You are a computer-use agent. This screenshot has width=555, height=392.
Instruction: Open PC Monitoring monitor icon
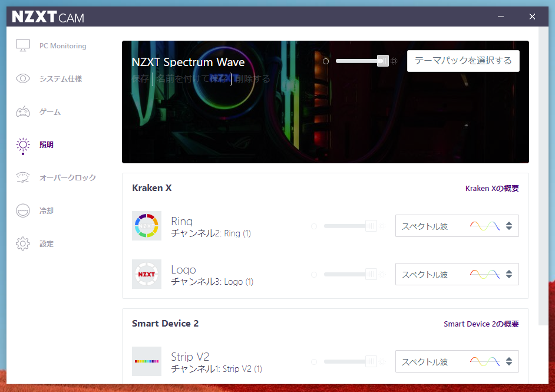[23, 45]
